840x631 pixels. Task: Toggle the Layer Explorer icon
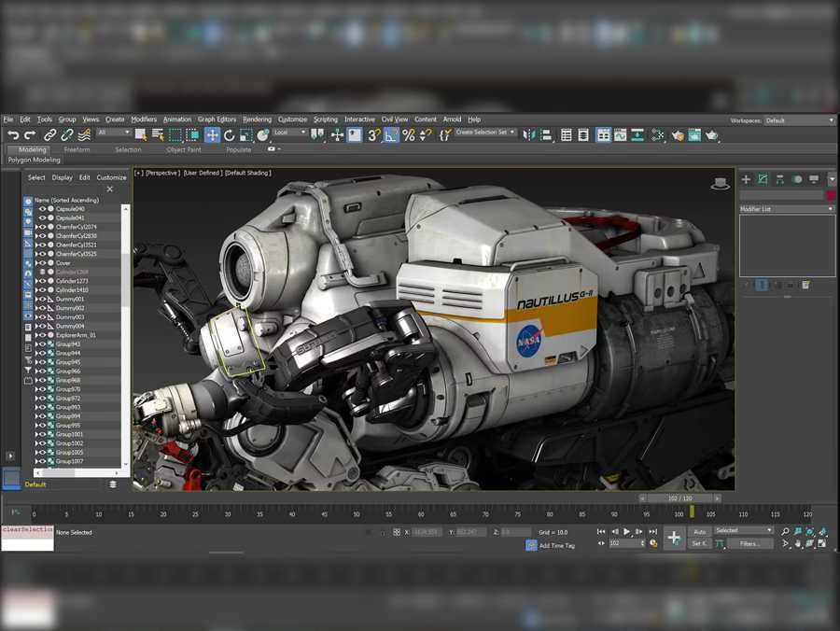583,135
